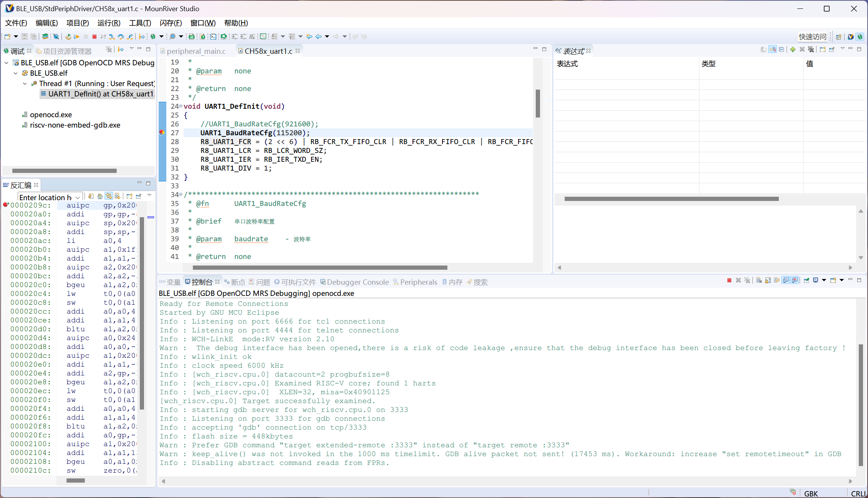Terminate openocd from the console toolbar
Image resolution: width=868 pixels, height=498 pixels.
click(x=729, y=280)
